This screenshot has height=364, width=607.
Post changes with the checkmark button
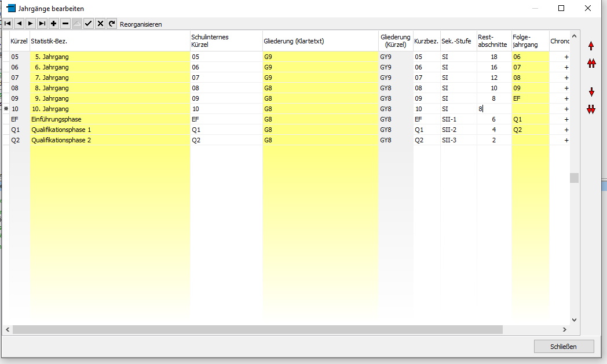pyautogui.click(x=89, y=24)
